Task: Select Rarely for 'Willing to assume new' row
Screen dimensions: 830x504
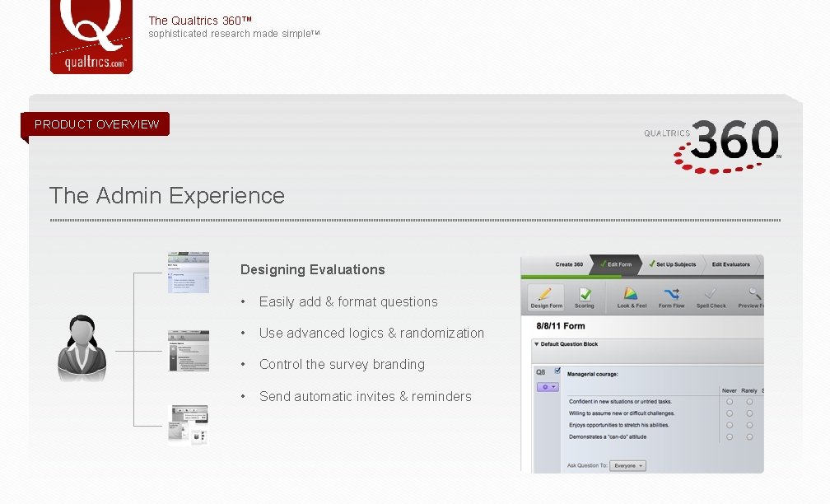Action: pos(749,413)
